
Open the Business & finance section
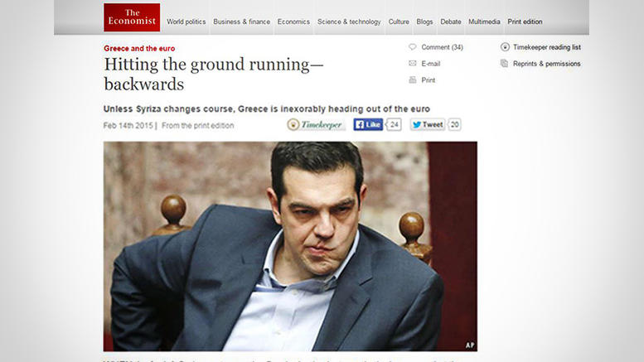tap(241, 22)
